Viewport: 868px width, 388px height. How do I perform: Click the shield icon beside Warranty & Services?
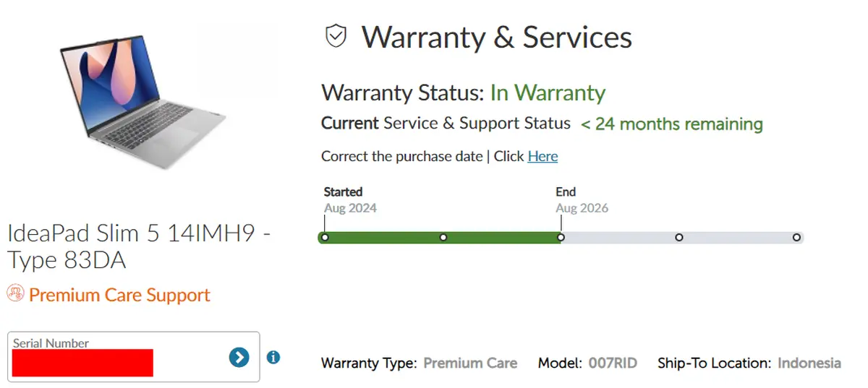pos(336,35)
